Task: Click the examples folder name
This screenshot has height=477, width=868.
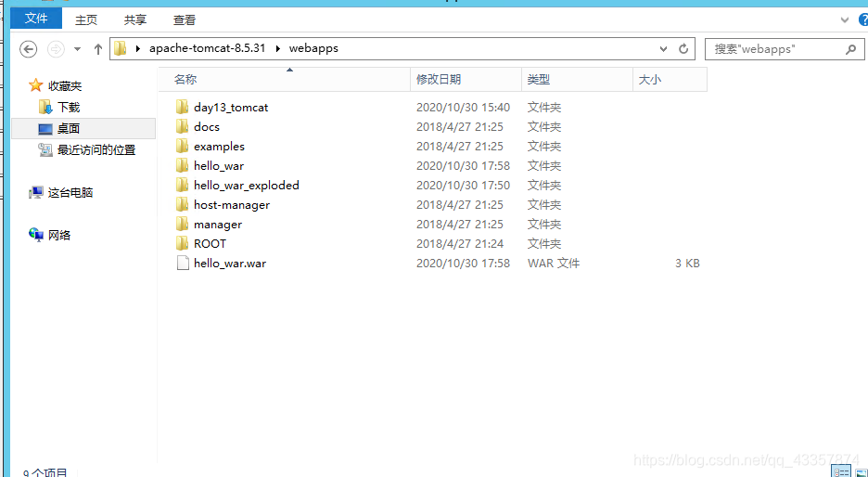Action: pos(219,147)
